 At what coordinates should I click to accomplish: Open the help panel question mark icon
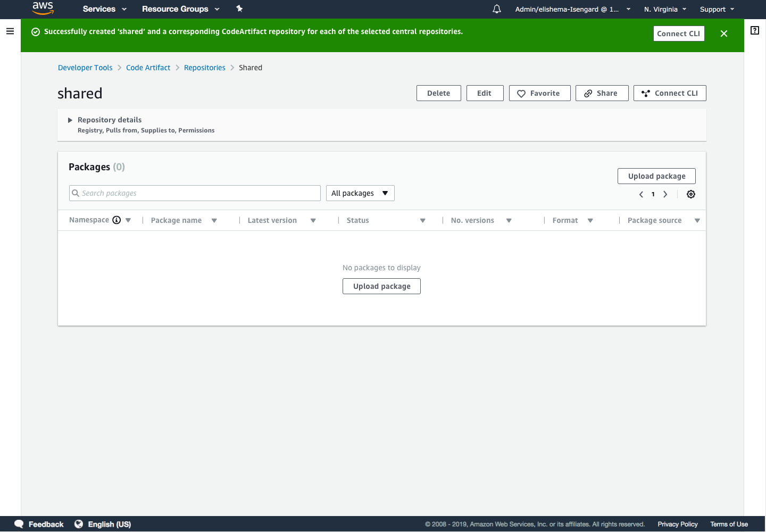(x=755, y=30)
